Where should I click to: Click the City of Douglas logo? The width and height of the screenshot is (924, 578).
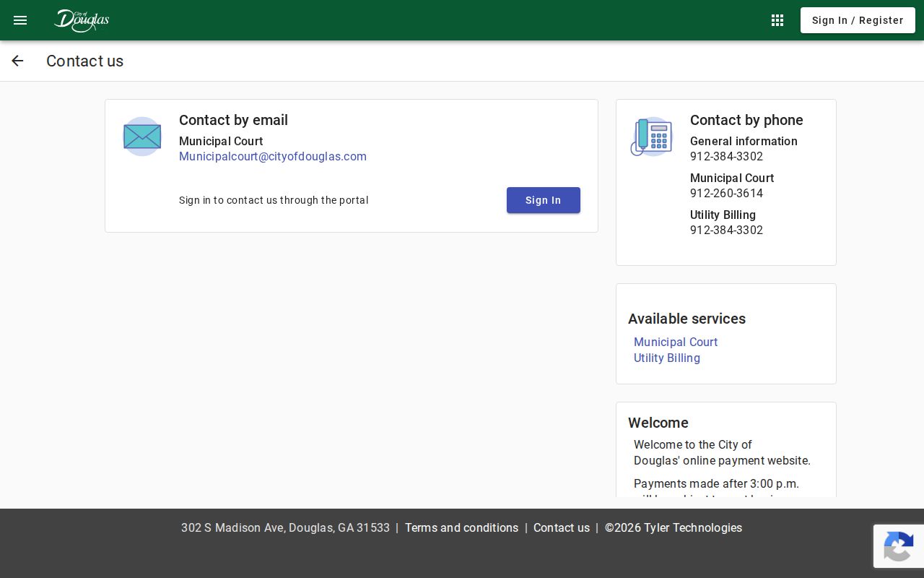tap(82, 20)
